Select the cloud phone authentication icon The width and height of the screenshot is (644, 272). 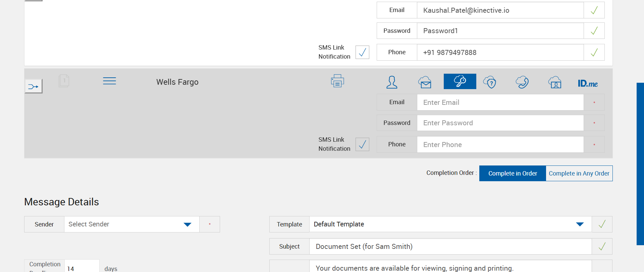click(522, 82)
